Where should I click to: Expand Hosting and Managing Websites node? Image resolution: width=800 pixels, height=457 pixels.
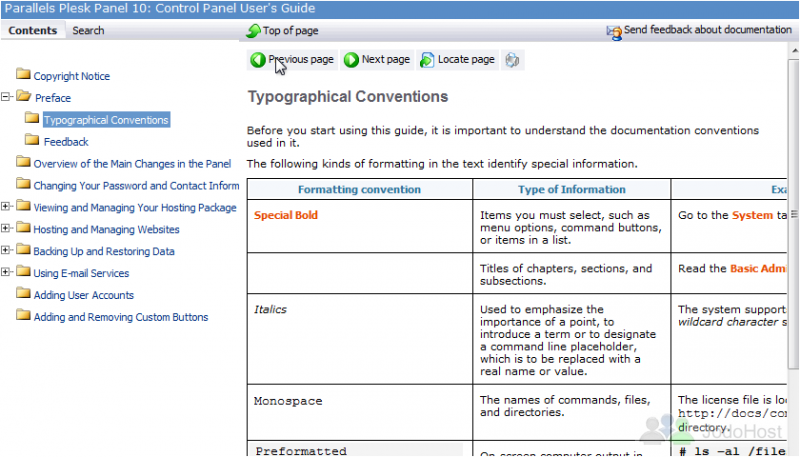(6, 228)
